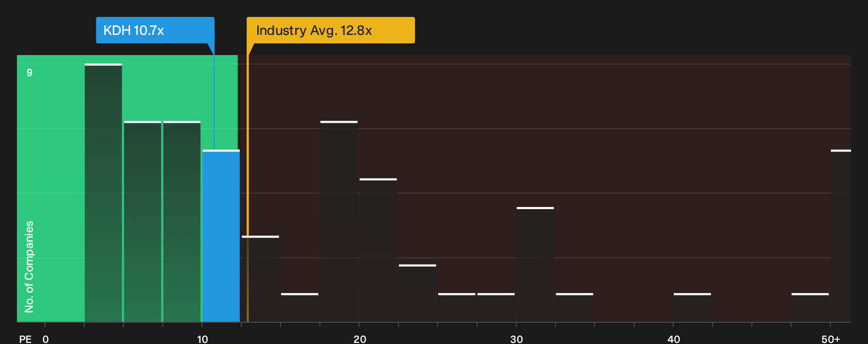The width and height of the screenshot is (868, 344).
Task: Click the Industry Avg. 12.8x yellow label
Action: point(331,30)
